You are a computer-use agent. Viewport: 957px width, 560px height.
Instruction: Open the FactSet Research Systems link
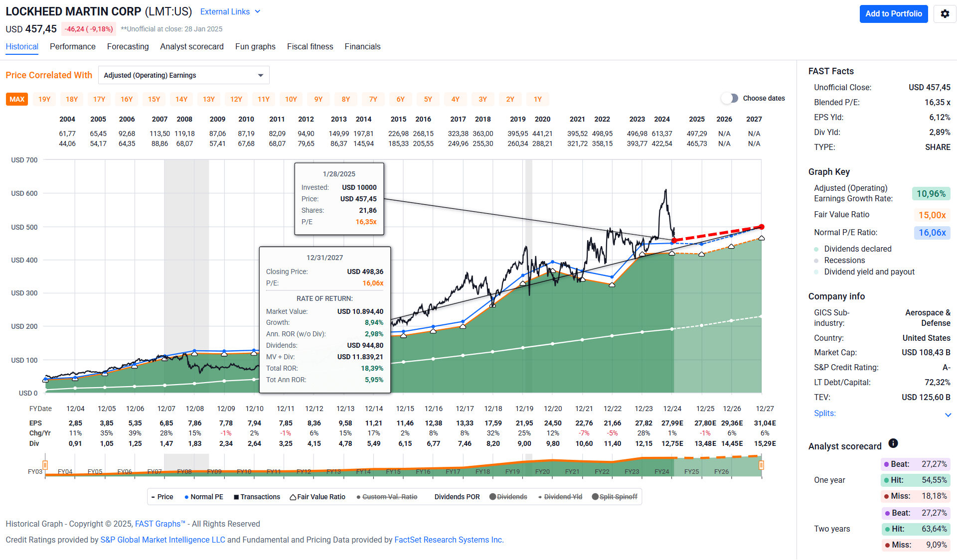(x=448, y=540)
